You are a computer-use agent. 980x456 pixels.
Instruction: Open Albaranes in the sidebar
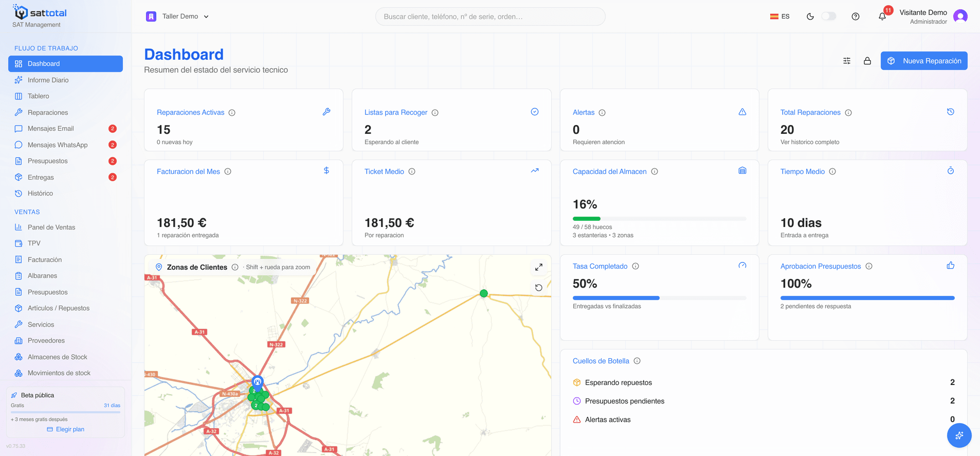click(65, 276)
